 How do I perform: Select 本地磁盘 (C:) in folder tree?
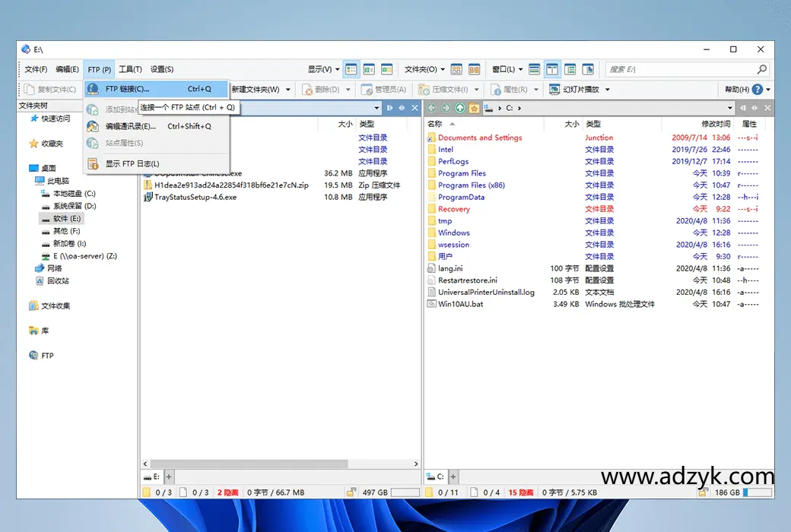click(68, 193)
